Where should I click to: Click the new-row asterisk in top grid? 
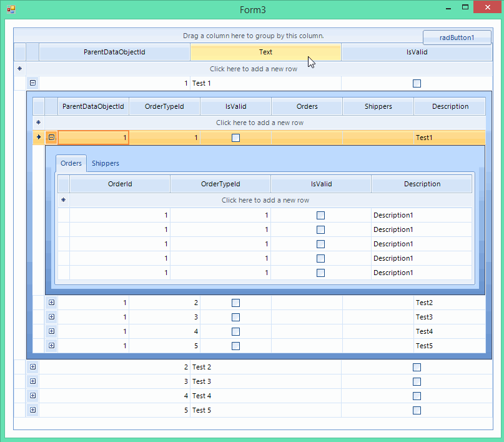click(x=19, y=69)
